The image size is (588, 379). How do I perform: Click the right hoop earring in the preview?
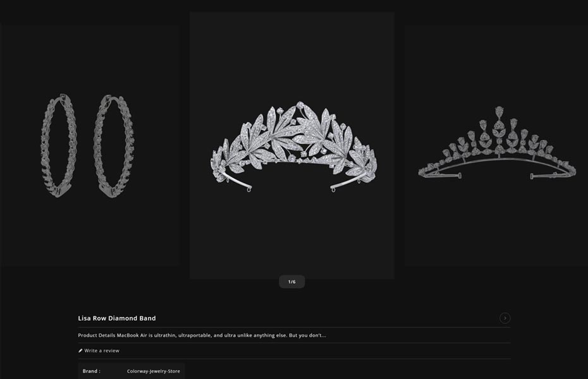click(x=114, y=146)
